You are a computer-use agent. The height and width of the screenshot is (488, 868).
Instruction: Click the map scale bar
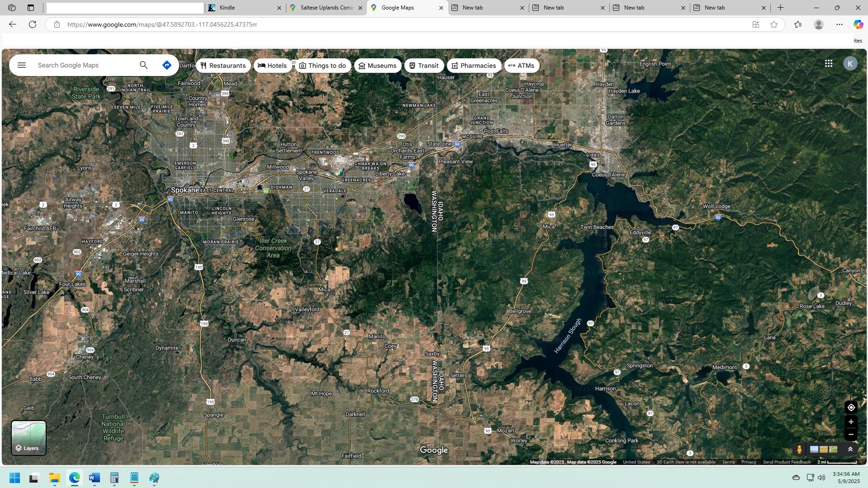click(837, 462)
